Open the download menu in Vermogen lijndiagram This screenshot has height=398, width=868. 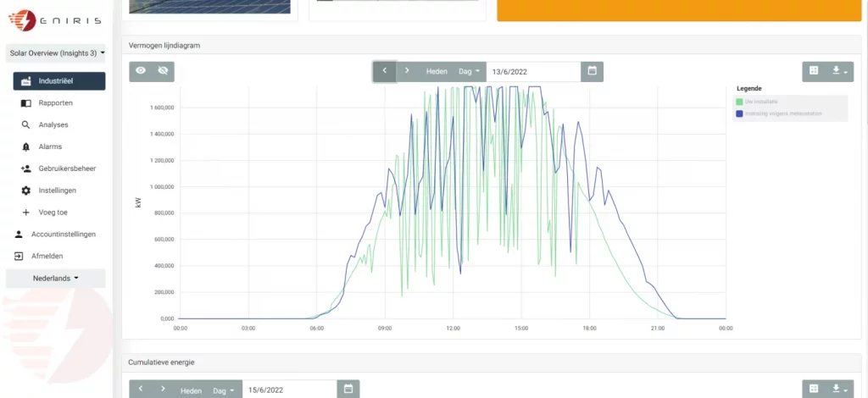(x=839, y=71)
